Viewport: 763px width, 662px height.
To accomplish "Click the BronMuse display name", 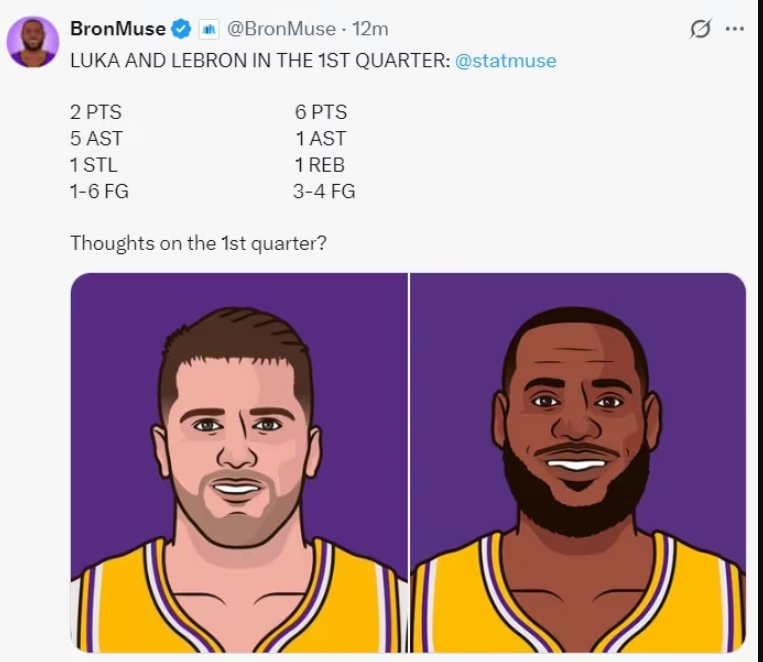I will tap(118, 29).
